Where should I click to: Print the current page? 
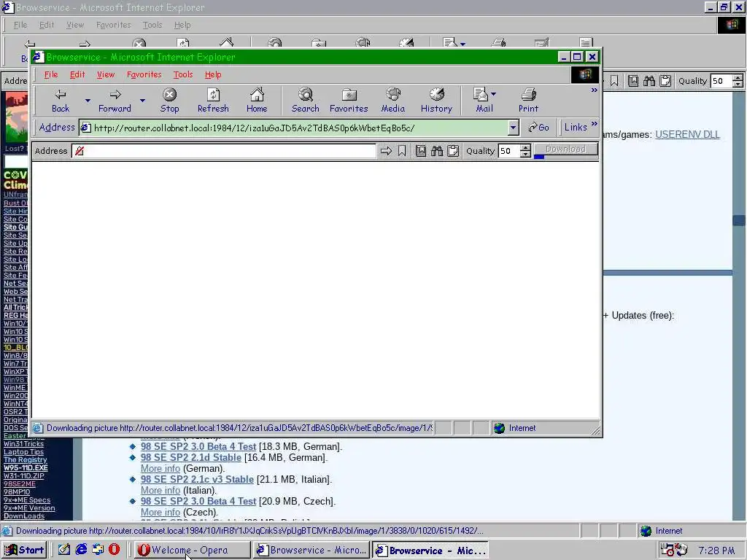click(x=528, y=101)
